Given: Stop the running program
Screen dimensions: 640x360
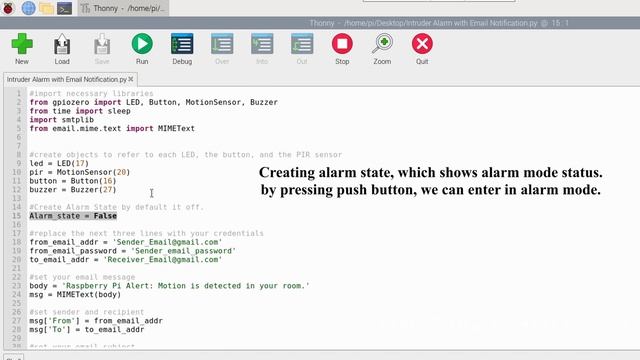Looking at the screenshot, I should (342, 44).
